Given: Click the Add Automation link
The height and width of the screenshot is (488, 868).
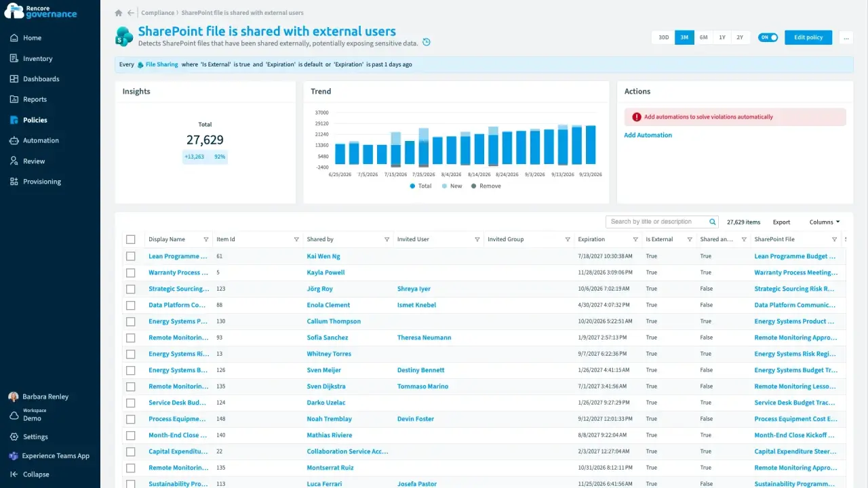Looking at the screenshot, I should 648,135.
